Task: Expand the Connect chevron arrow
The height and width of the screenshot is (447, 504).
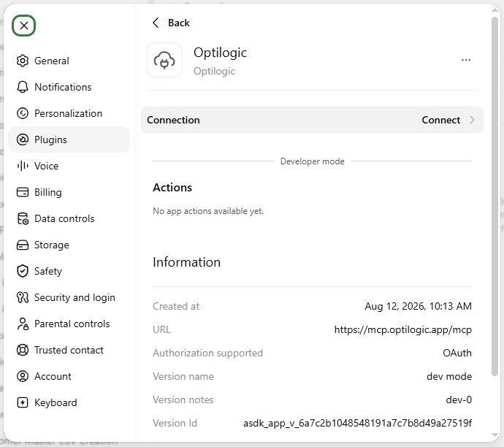Action: click(x=472, y=120)
